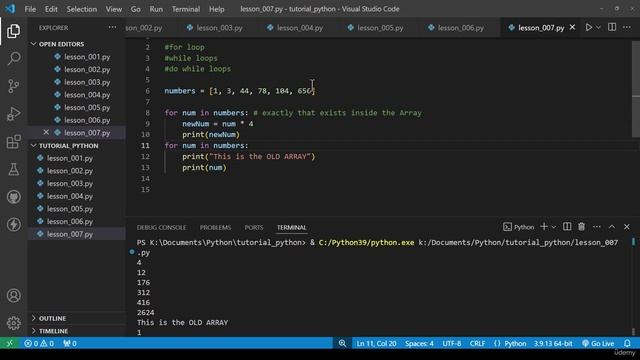Open ports forwarded status item
The image size is (640, 360).
pyautogui.click(x=70, y=343)
